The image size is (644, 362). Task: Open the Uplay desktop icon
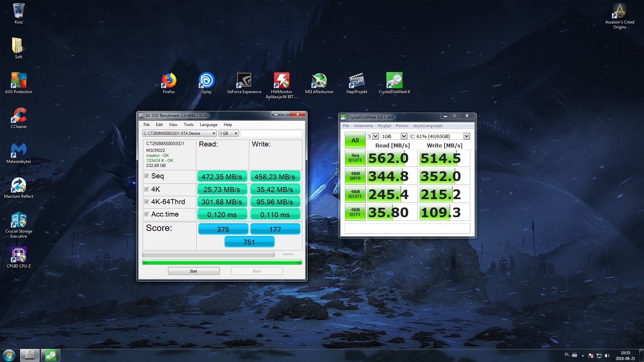tap(206, 83)
